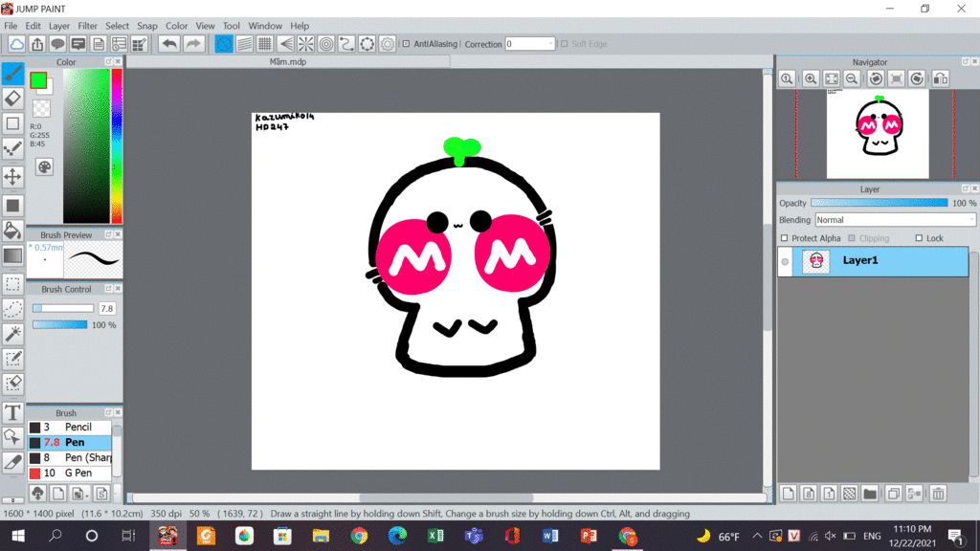Click the cloud save icon in toolbar
Screen dimensions: 980x551
pos(17,44)
